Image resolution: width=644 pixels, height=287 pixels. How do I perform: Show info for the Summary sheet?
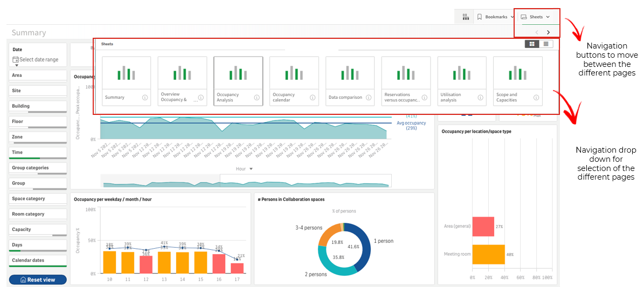[x=145, y=98]
